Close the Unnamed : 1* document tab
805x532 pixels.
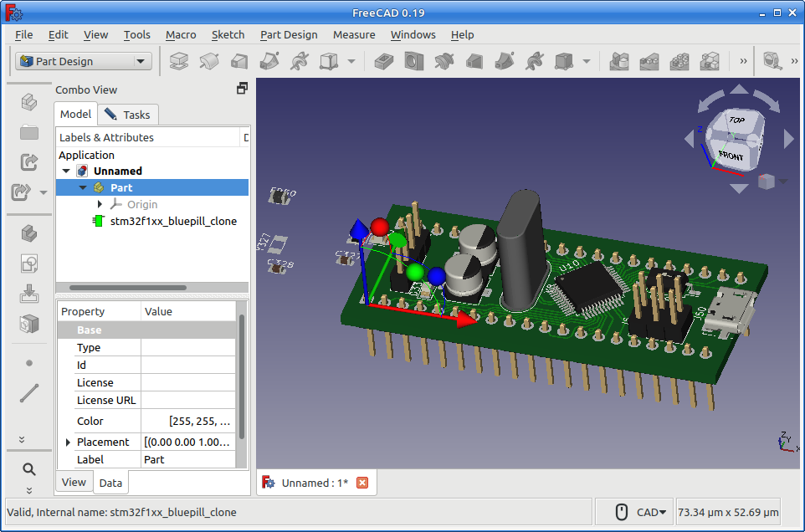tap(362, 483)
